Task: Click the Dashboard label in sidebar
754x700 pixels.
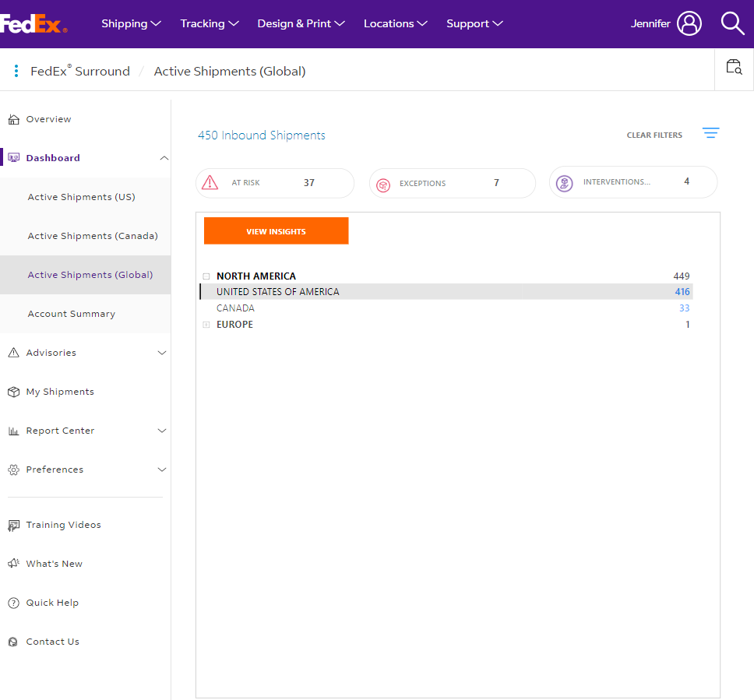Action: point(53,158)
